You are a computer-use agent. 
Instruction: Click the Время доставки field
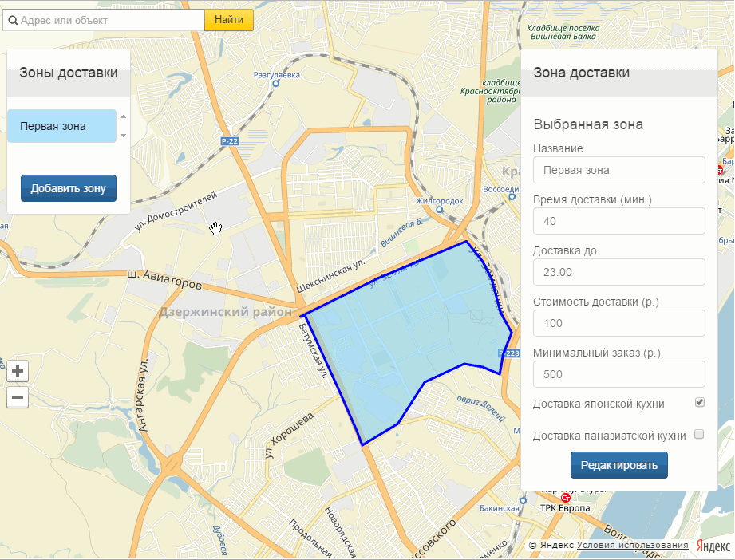coord(618,221)
